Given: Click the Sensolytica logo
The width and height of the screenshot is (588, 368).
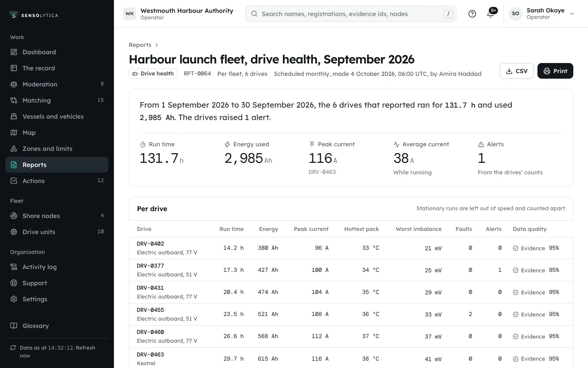Looking at the screenshot, I should tap(34, 15).
